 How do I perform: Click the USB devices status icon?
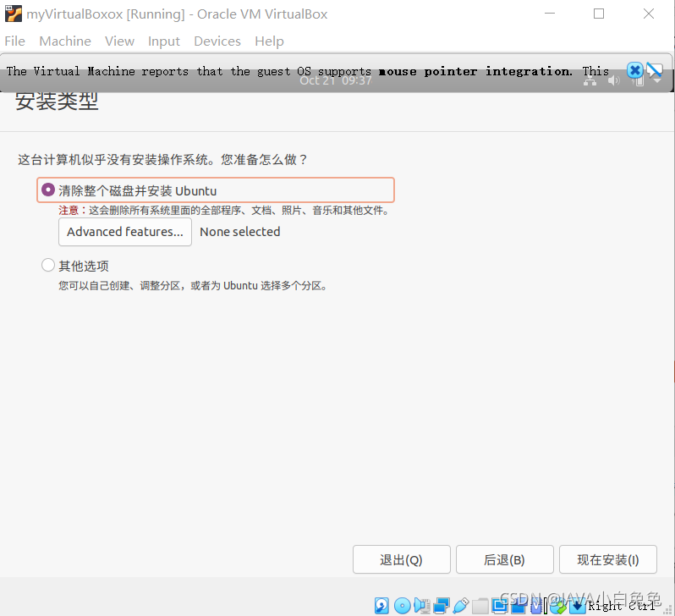[461, 606]
